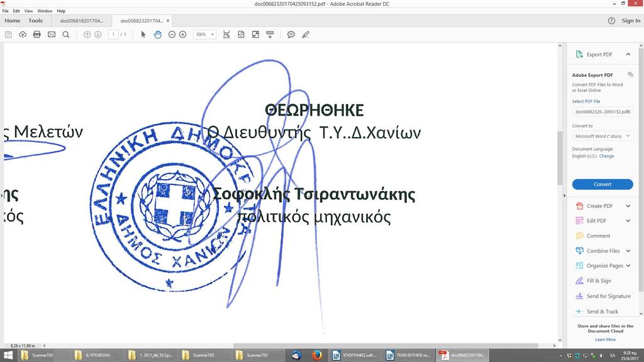Click the upload to cloud icon
Viewport: 644px width, 362px height.
(23, 35)
